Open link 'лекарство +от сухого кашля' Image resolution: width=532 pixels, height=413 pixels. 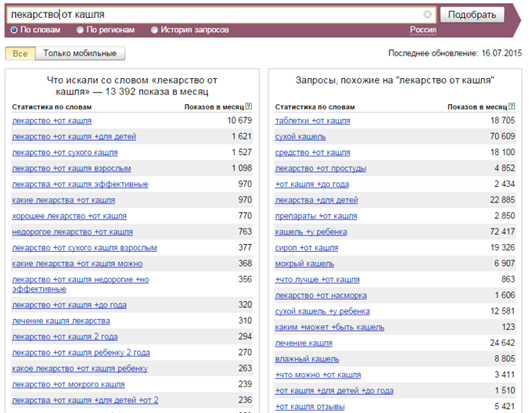pos(65,153)
